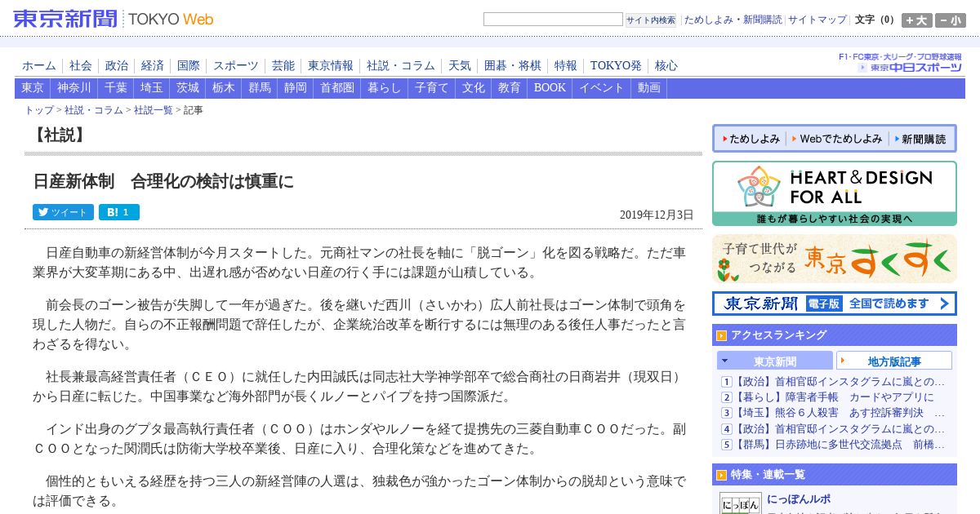Select the 茨城 regional tab
The width and height of the screenshot is (980, 514).
click(188, 88)
